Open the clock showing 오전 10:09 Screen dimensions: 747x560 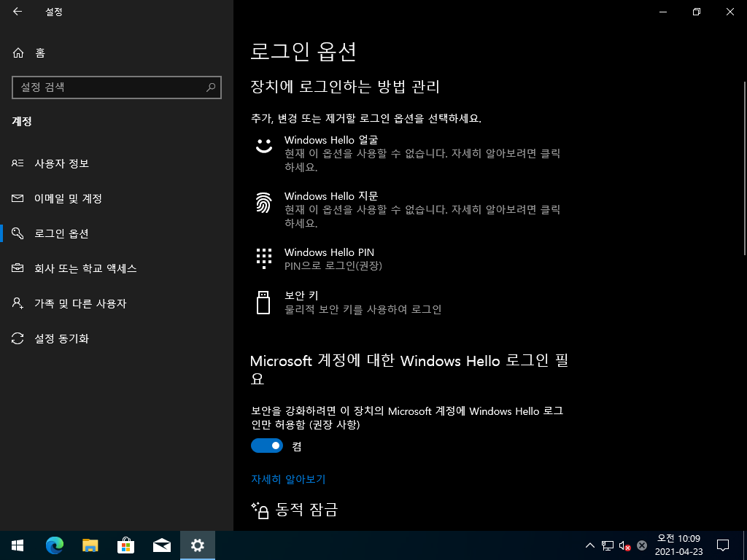678,545
